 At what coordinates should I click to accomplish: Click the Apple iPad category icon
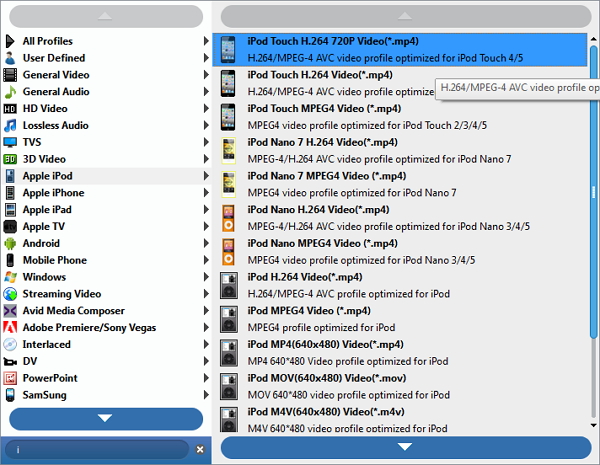10,210
